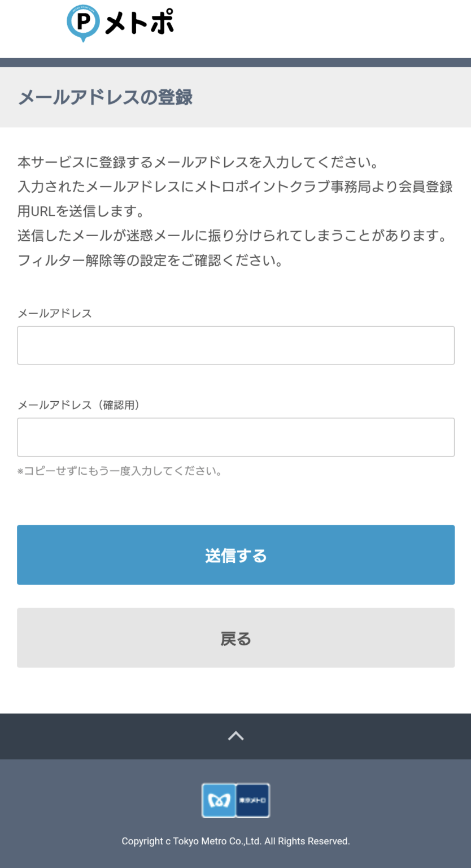
Task: Click the 戻る button to go back
Action: (236, 638)
